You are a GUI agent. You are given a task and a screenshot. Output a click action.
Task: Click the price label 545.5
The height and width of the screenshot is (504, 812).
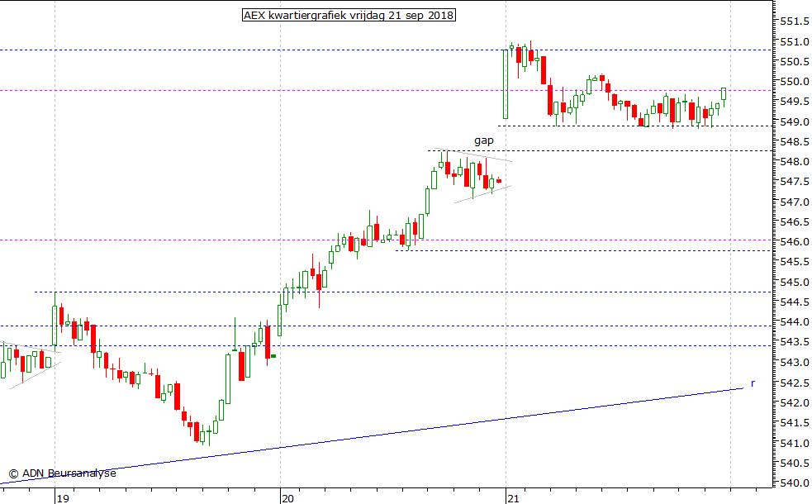[x=795, y=262]
